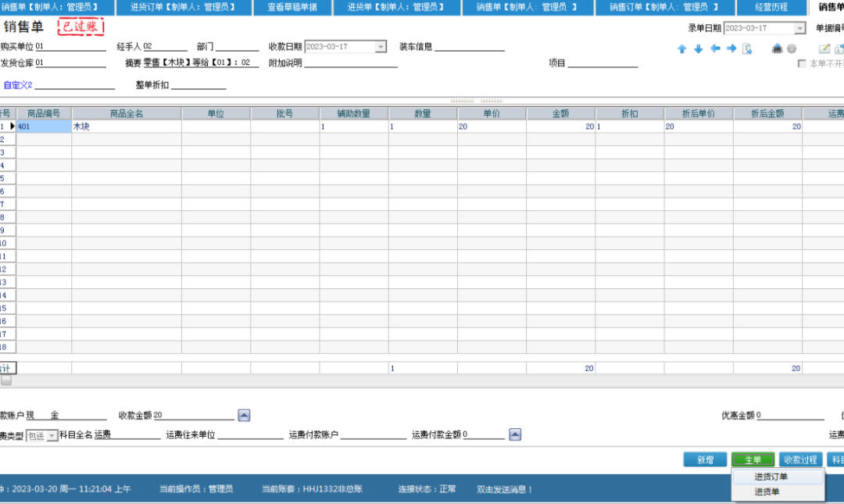The width and height of the screenshot is (844, 504).
Task: Click the 折后金额 column header
Action: 767,113
